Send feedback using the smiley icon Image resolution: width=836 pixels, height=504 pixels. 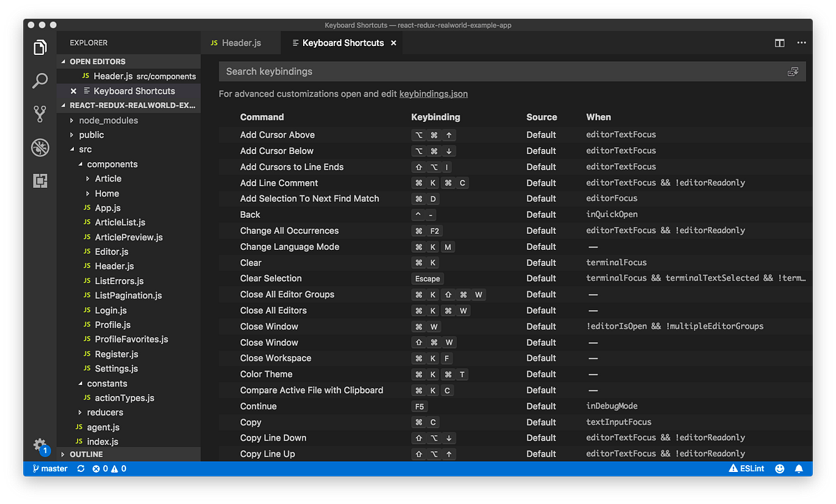coord(780,468)
